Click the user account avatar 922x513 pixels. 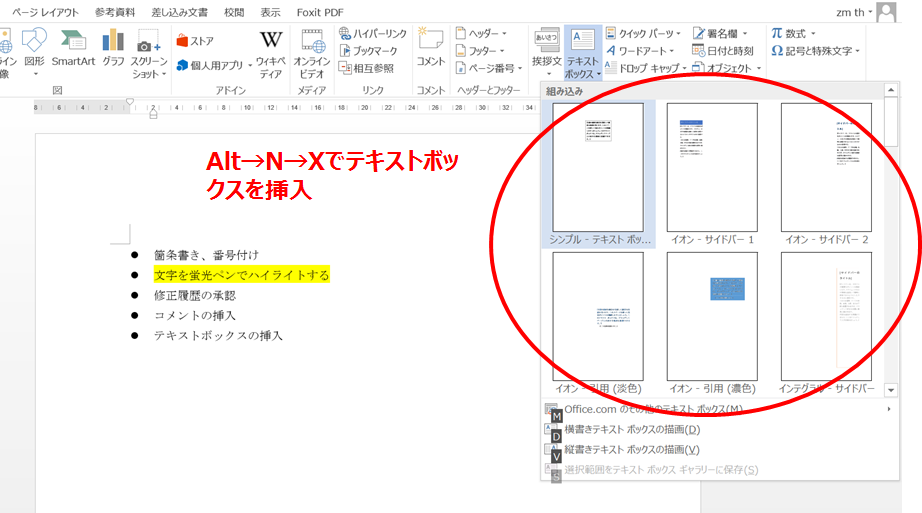[x=886, y=12]
